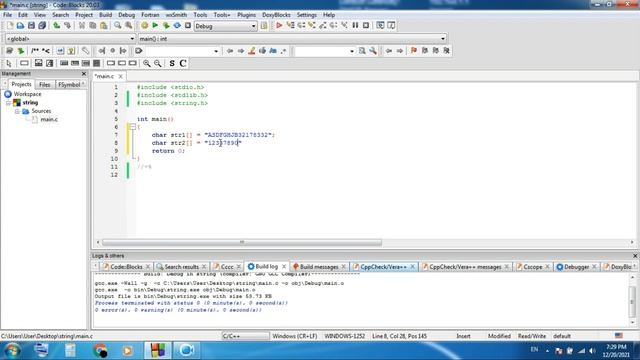
Task: Select main.c in the project tree
Action: pos(49,120)
